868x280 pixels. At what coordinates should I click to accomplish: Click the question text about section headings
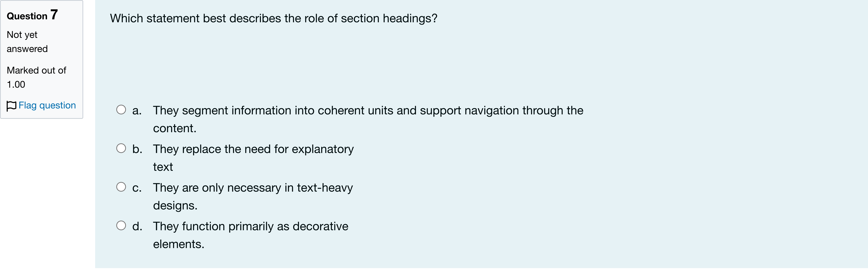click(274, 18)
